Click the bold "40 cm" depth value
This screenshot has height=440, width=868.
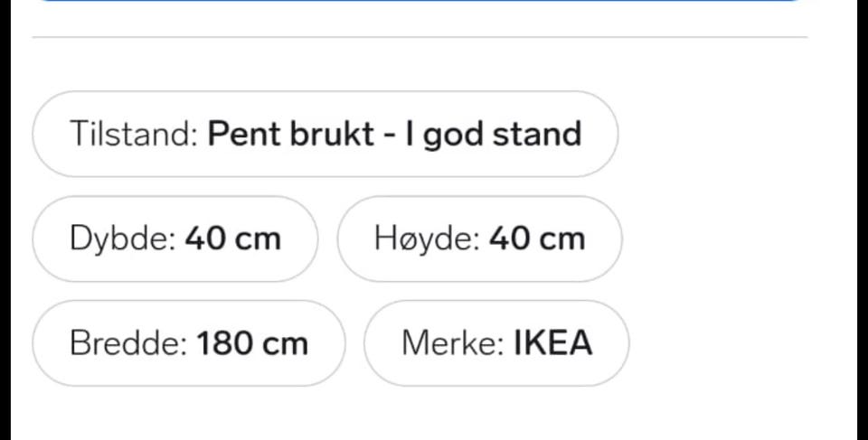click(x=232, y=239)
